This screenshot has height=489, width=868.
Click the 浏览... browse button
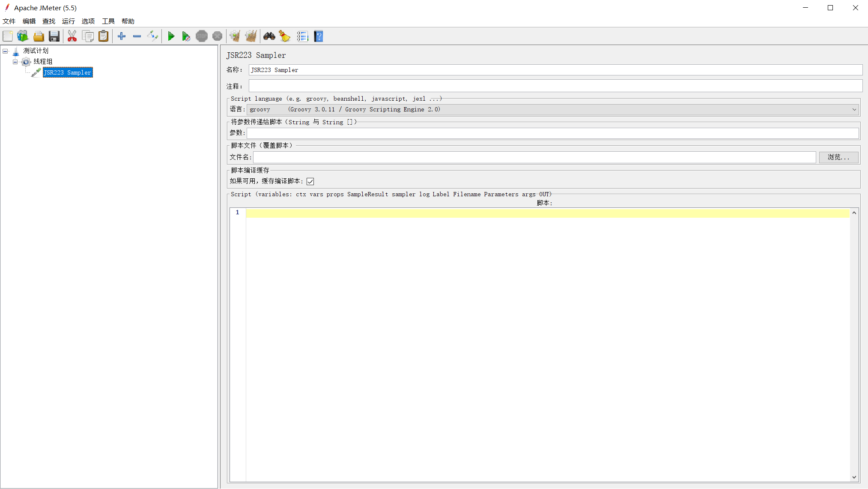tap(838, 157)
